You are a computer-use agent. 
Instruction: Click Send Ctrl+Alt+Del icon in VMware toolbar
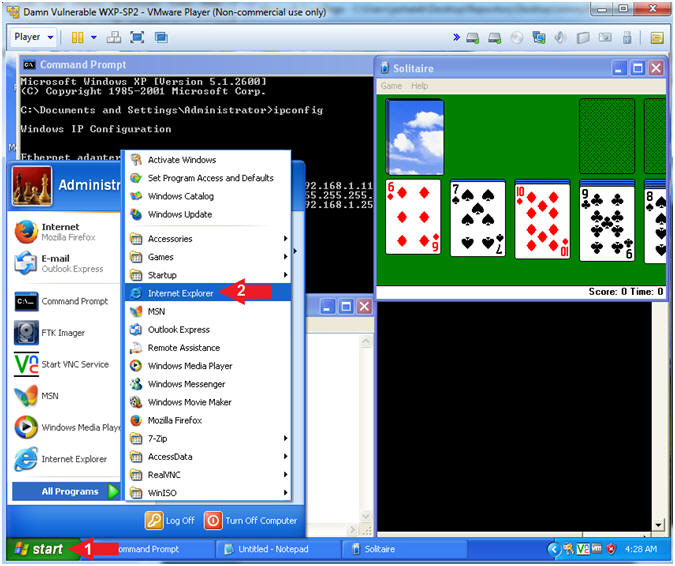114,37
